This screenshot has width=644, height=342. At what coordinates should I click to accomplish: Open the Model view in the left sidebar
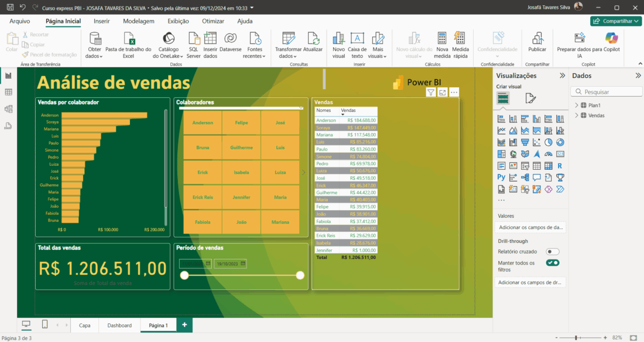(8, 109)
